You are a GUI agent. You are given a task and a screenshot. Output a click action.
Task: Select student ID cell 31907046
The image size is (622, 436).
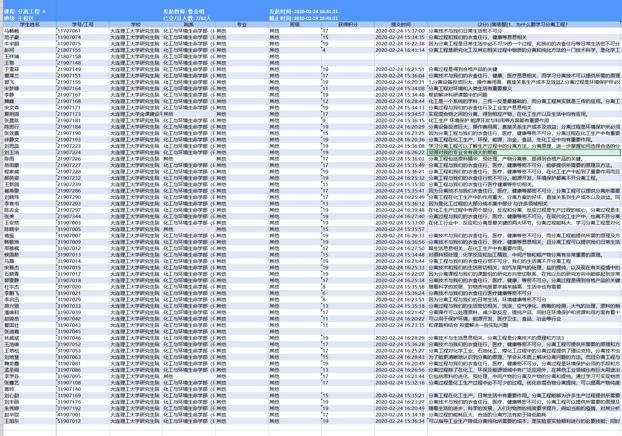point(83,338)
